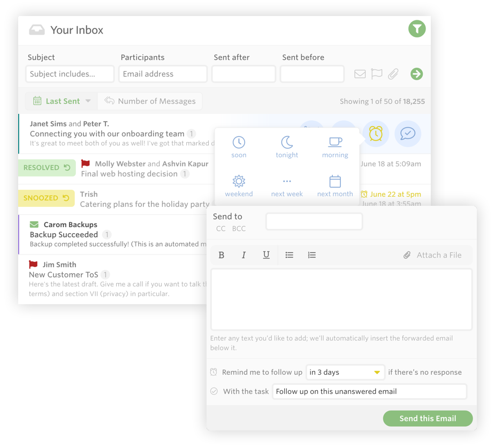
Task: Click the follow up task name field
Action: click(369, 391)
